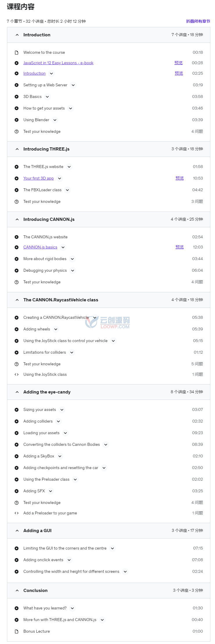Viewport: 215px width, 644px height.
Task: Click the play icon next to Debugging your physics
Action: (17, 271)
